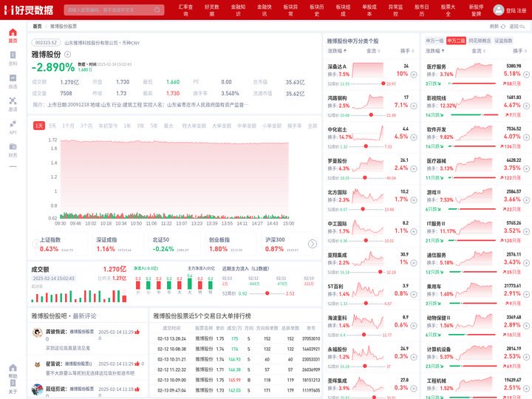532x399 pixels.
Task: Select the 1个月 chart range
Action: [x=68, y=126]
